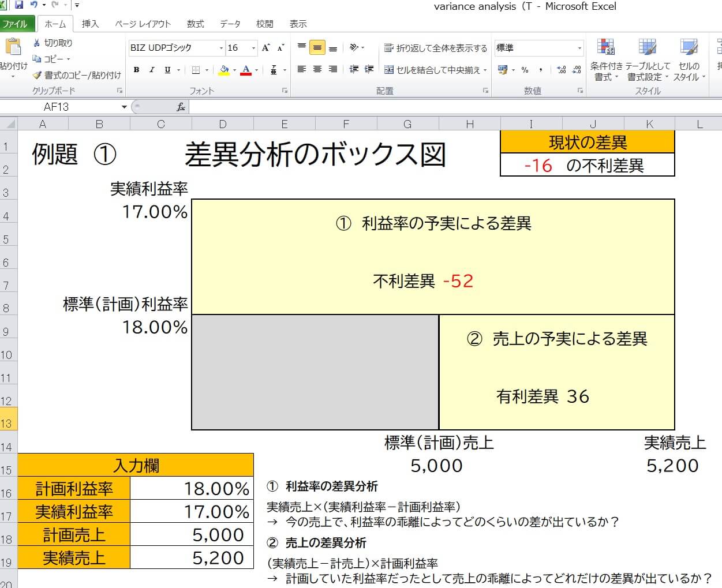Switch to the 数式 (Formulas) tab
722x588 pixels.
pyautogui.click(x=195, y=24)
